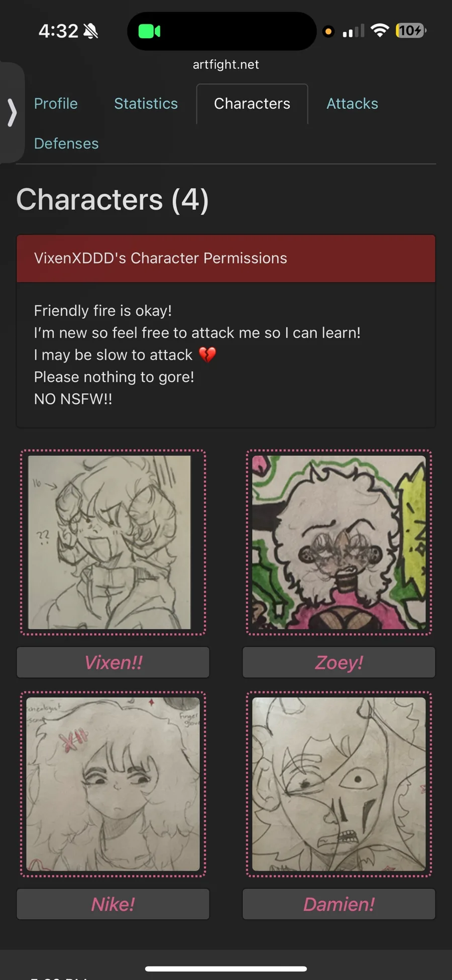This screenshot has width=452, height=980.
Task: Tap the orange microphone-in-use dot
Action: click(x=328, y=32)
